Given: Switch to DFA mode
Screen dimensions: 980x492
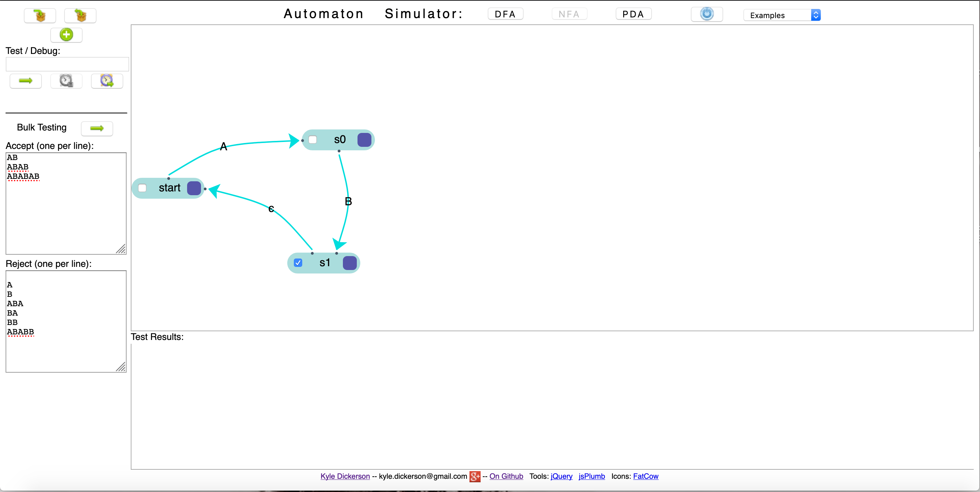Looking at the screenshot, I should point(505,14).
